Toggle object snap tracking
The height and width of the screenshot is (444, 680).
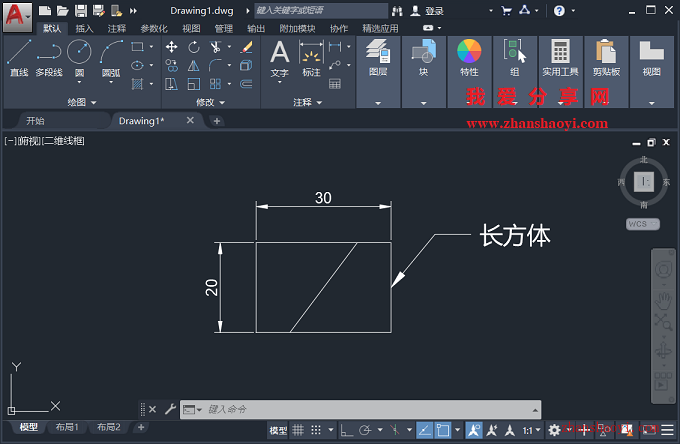coord(424,430)
